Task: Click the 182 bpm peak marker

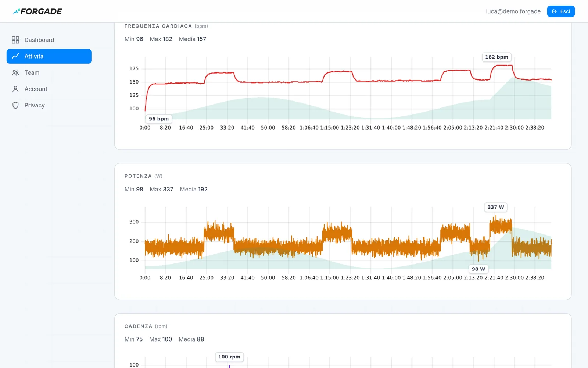Action: pyautogui.click(x=496, y=57)
